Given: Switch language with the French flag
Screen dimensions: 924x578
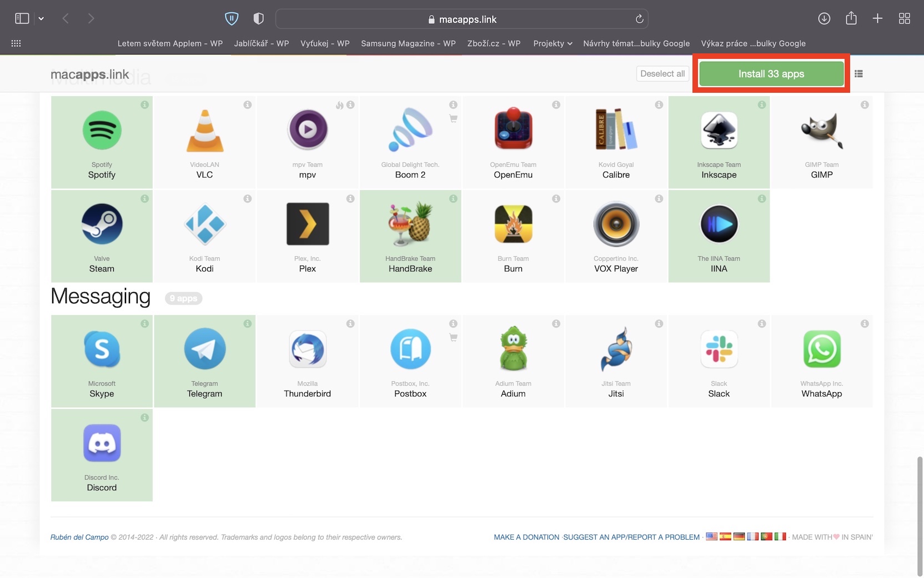Looking at the screenshot, I should pos(752,536).
